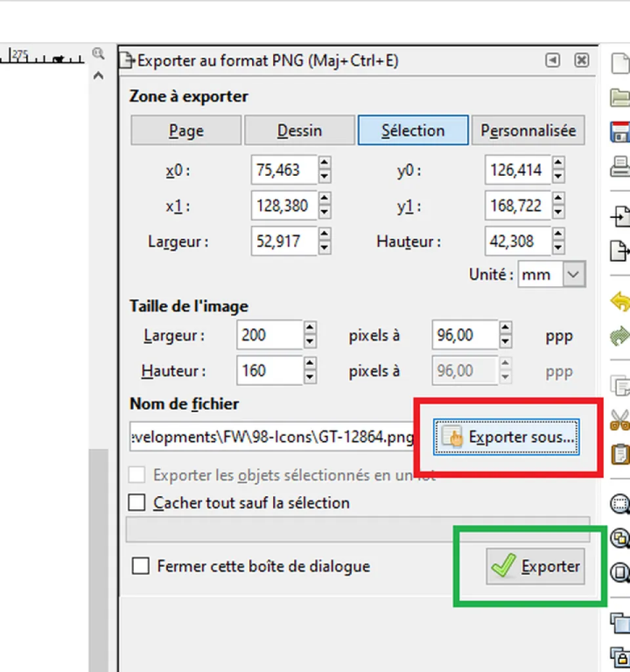Increase the x0 value with up arrow
Viewport: 630px width, 672px height.
tap(324, 163)
